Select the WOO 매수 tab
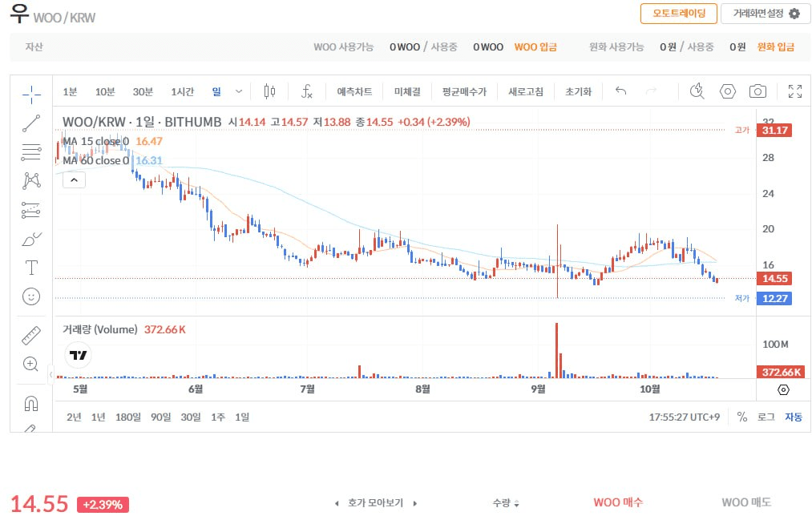Image resolution: width=812 pixels, height=516 pixels. [618, 502]
